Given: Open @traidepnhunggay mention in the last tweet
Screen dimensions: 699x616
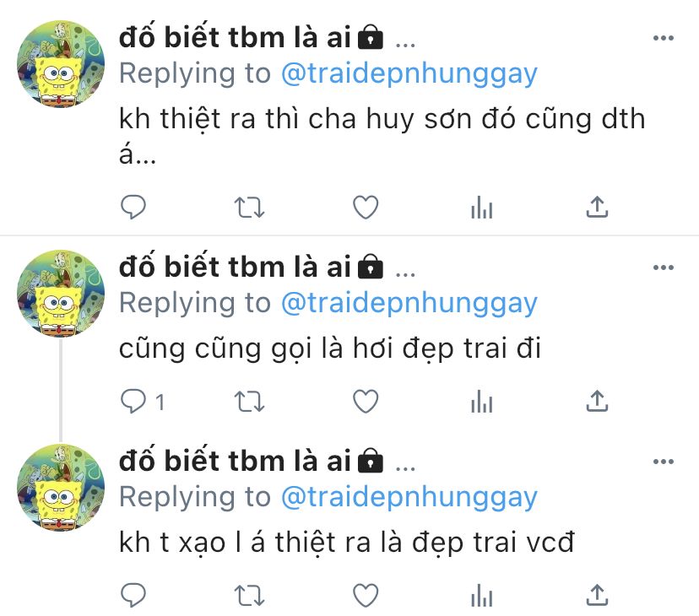Looking at the screenshot, I should [409, 497].
